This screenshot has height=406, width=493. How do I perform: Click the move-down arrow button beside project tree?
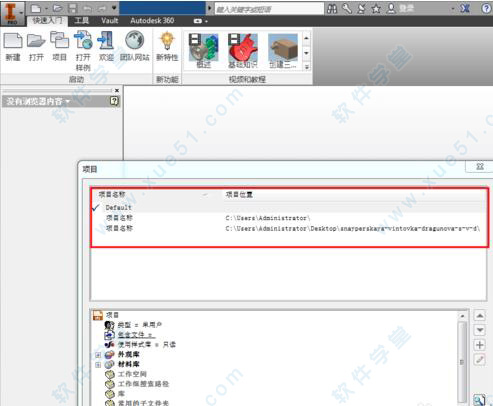480,330
